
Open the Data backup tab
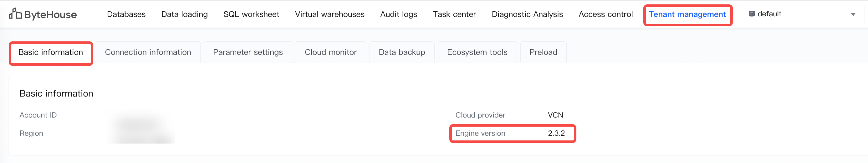[402, 52]
